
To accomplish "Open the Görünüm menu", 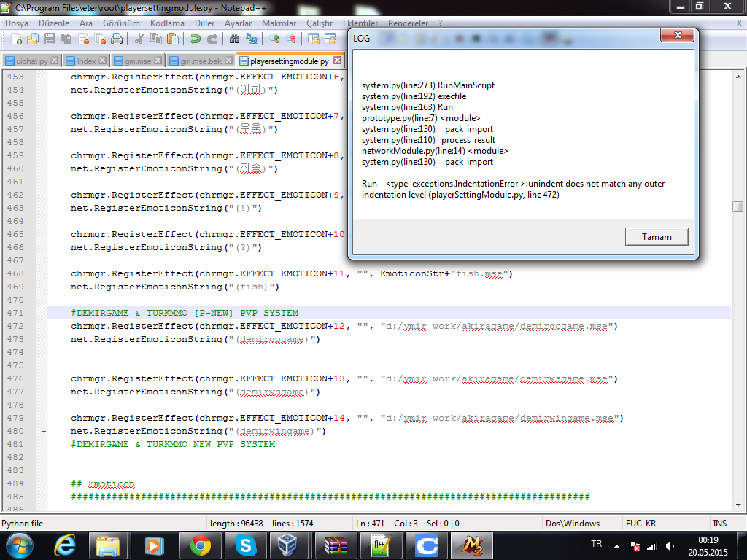I will click(121, 23).
